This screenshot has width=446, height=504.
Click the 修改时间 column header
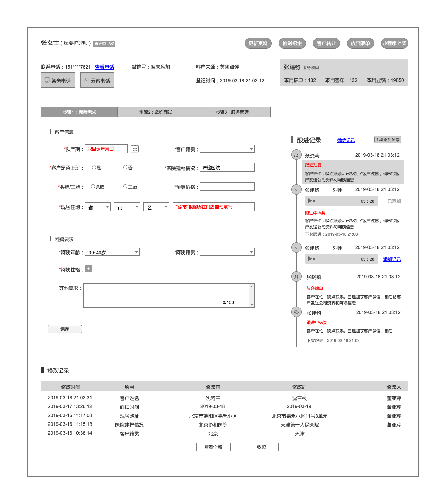click(x=71, y=387)
